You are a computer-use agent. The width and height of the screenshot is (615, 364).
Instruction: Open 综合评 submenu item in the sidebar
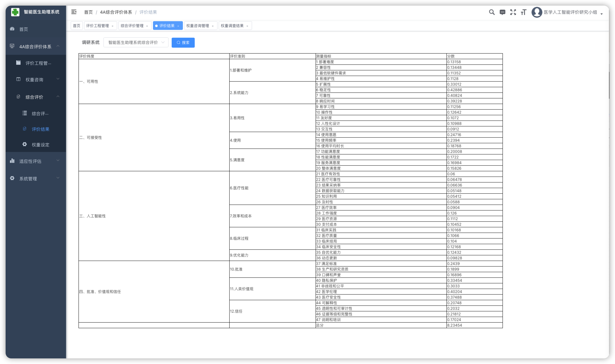40,114
